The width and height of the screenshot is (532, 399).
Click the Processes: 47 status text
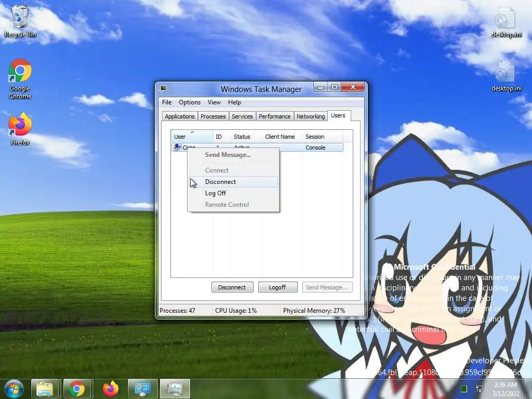[x=178, y=311]
